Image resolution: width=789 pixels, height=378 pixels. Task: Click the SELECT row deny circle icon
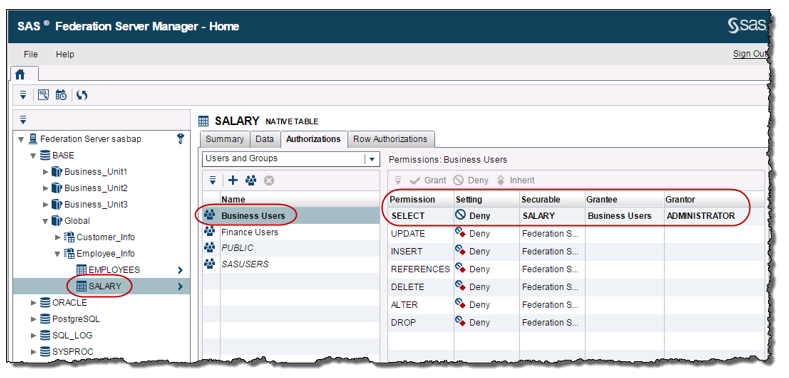460,215
